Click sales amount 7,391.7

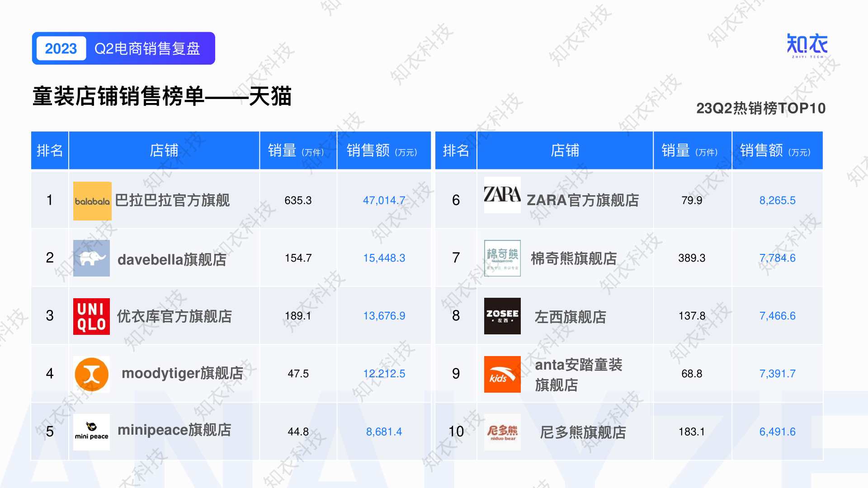pos(777,374)
